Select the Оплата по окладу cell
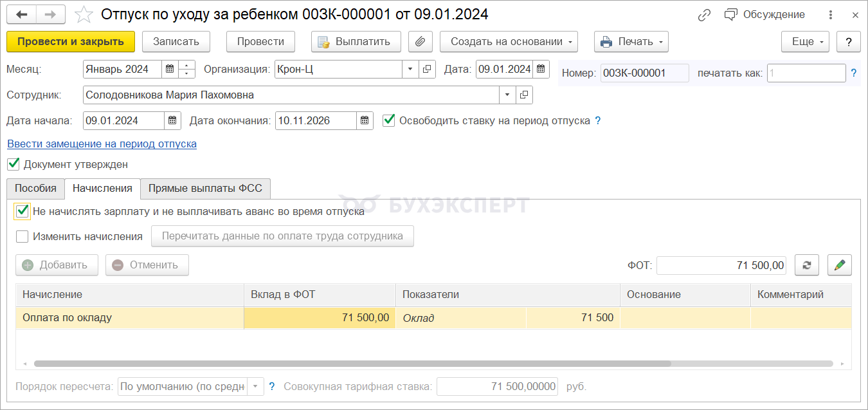 (x=130, y=317)
